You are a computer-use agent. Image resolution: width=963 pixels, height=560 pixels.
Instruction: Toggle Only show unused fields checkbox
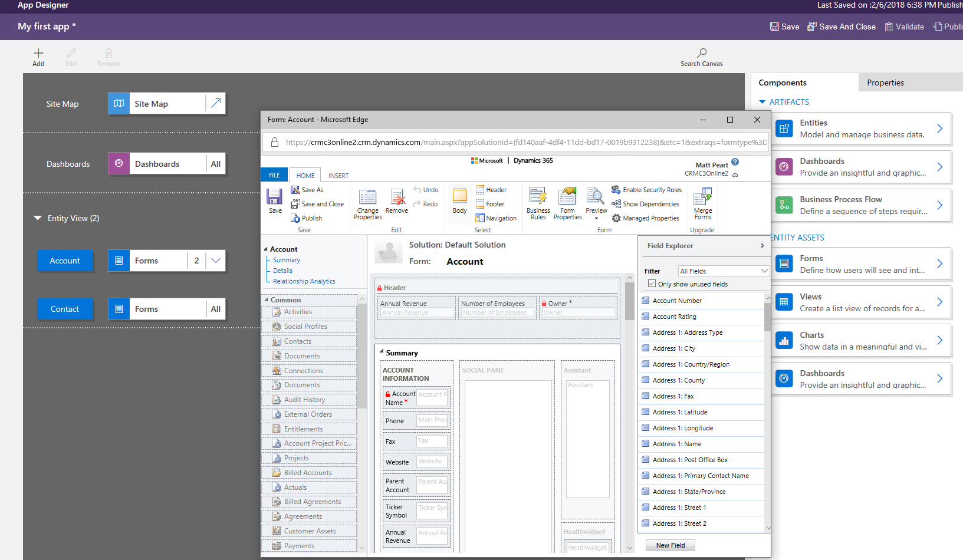[652, 284]
